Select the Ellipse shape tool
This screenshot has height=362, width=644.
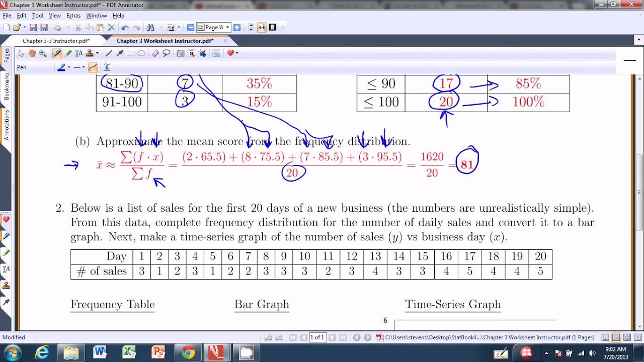[x=141, y=53]
